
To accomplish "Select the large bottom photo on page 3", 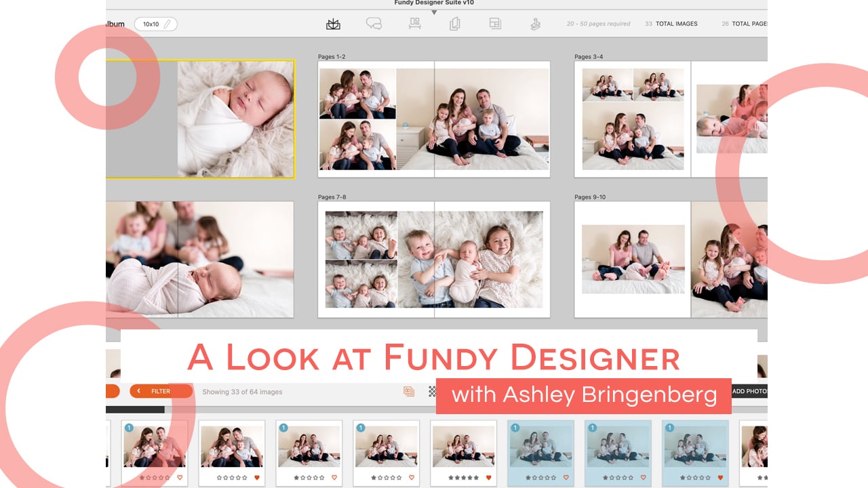I will 633,136.
